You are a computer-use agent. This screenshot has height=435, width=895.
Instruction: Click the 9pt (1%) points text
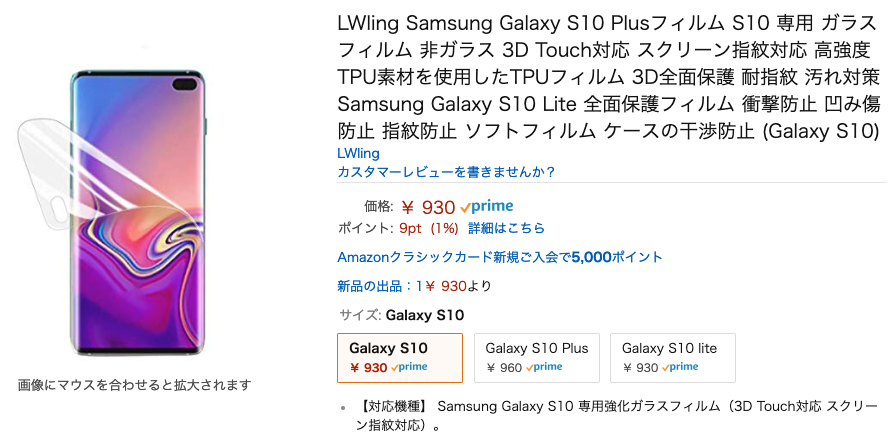point(429,228)
